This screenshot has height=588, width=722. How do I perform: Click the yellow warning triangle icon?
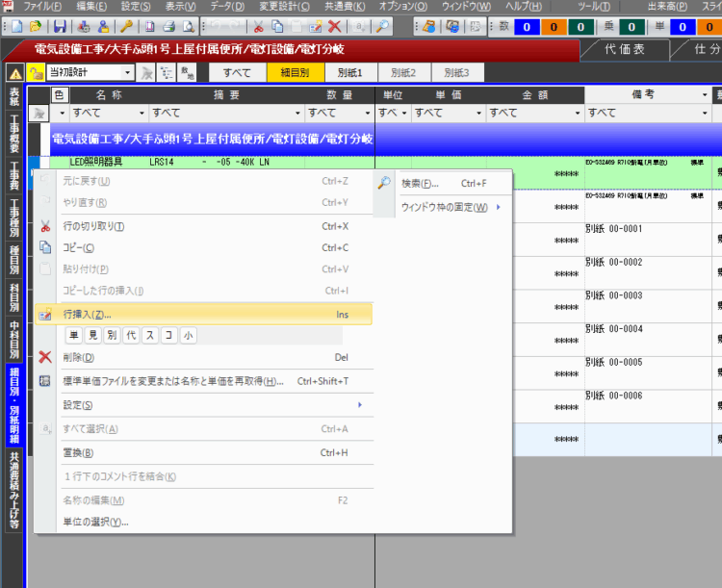(x=15, y=72)
